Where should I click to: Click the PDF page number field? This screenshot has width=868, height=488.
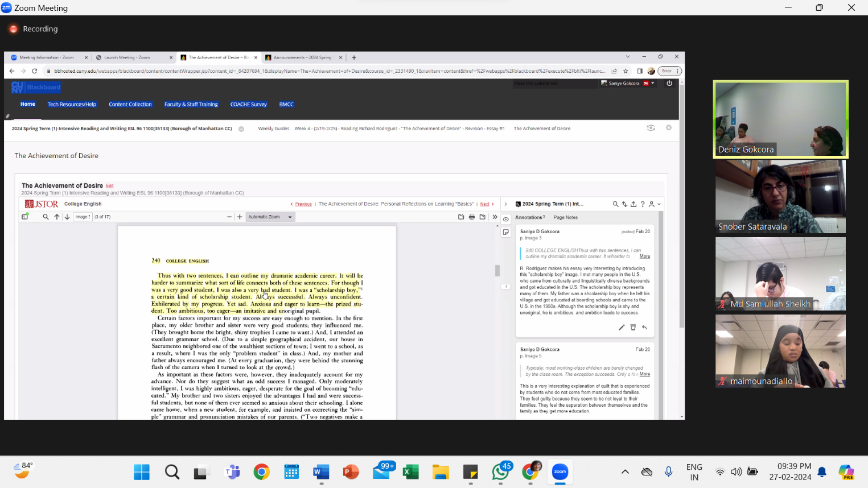tap(83, 217)
